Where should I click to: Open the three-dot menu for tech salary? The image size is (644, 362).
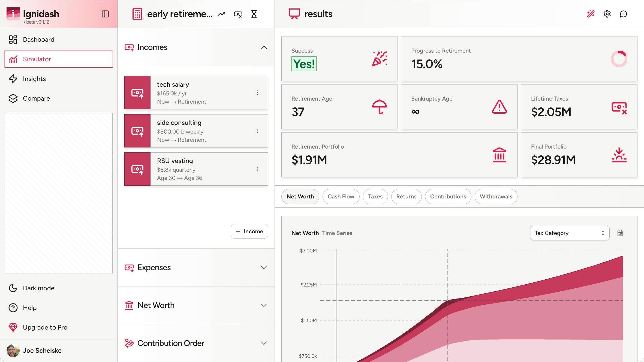257,93
